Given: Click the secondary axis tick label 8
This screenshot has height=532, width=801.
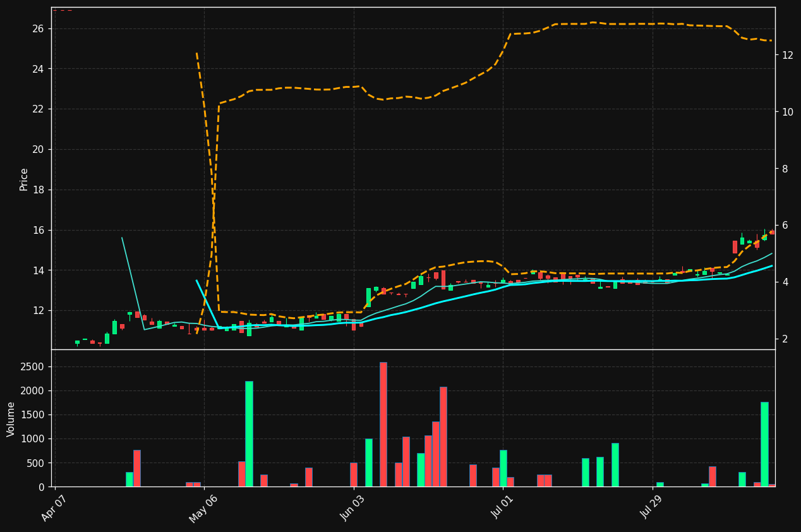Looking at the screenshot, I should [785, 169].
